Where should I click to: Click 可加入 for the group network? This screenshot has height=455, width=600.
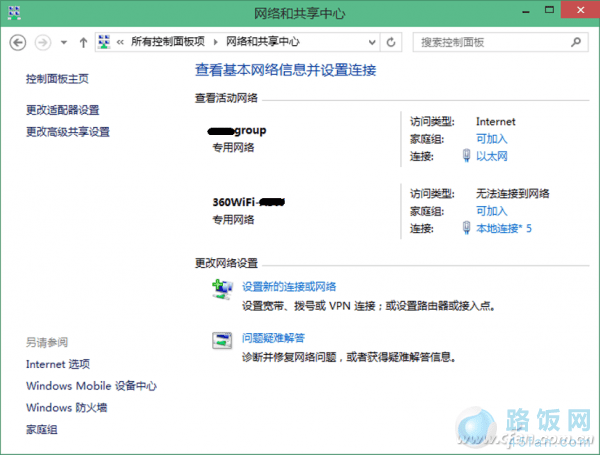tap(491, 139)
